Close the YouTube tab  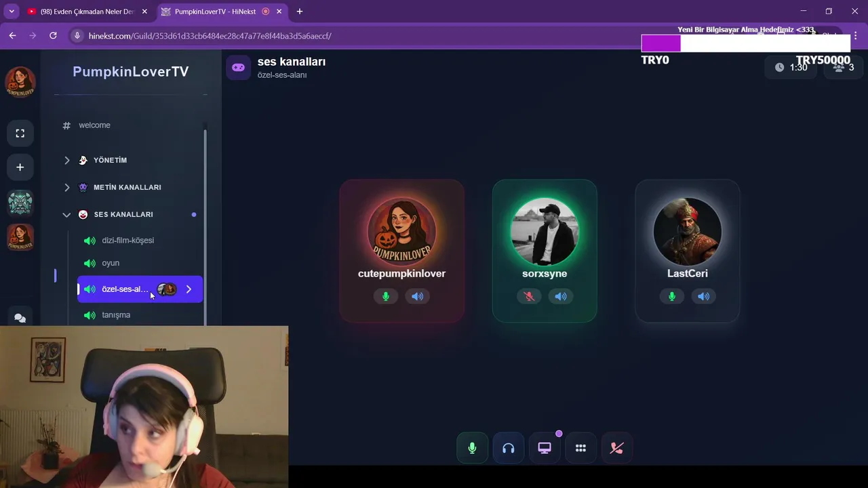[144, 12]
